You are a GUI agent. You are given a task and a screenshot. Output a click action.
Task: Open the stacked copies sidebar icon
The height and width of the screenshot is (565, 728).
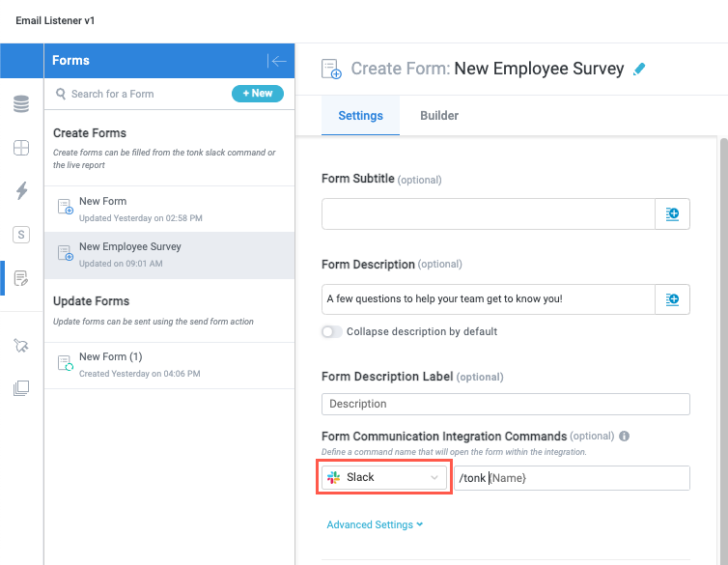point(21,388)
